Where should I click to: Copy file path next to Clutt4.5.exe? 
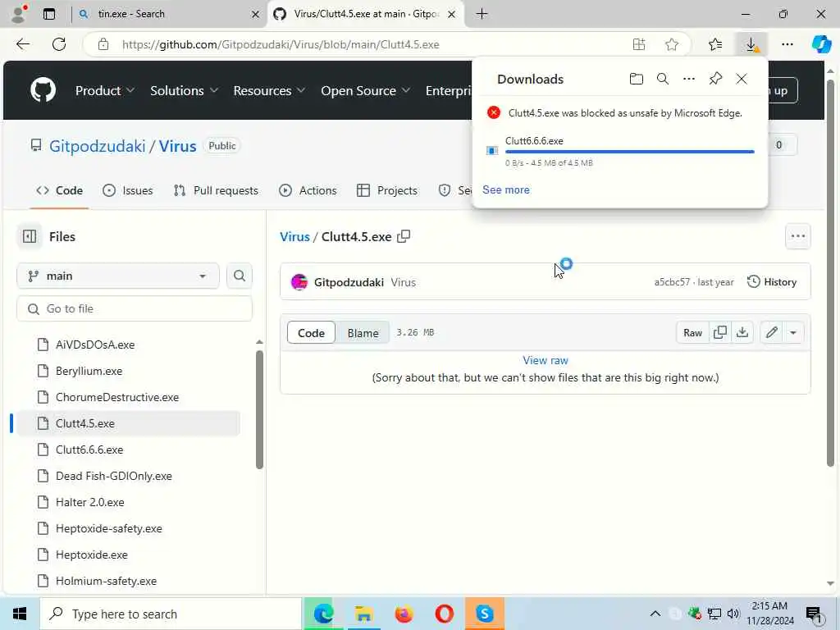pos(404,236)
